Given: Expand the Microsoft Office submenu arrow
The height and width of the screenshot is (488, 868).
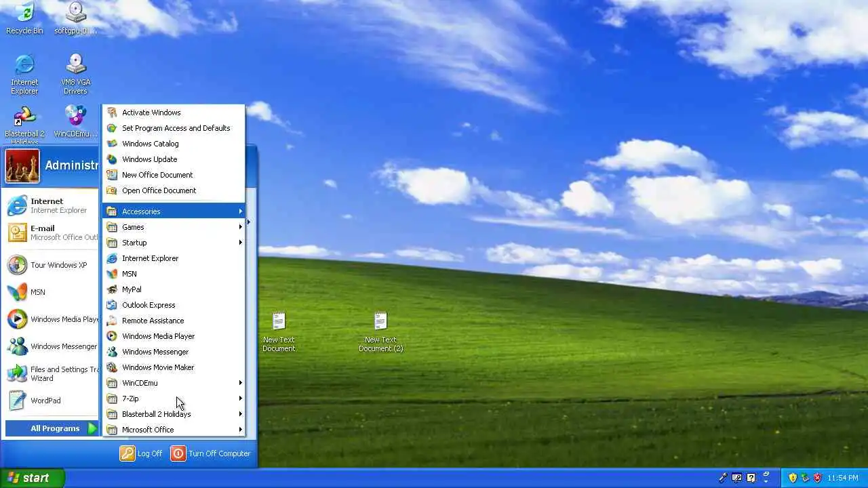Looking at the screenshot, I should click(240, 430).
